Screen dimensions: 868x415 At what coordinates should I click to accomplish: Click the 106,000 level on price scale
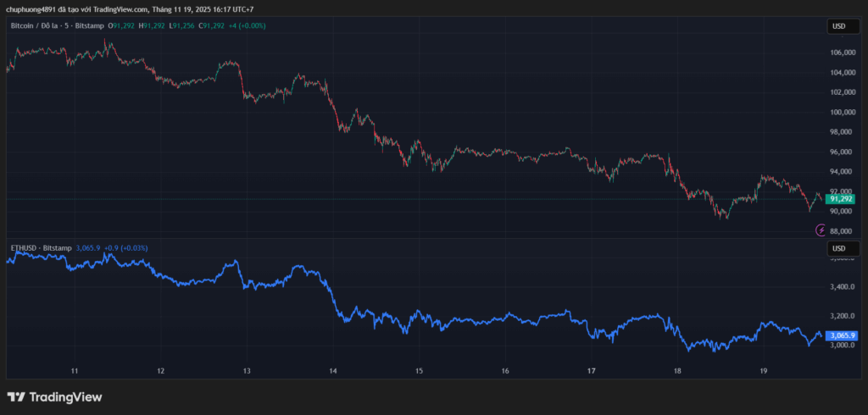842,53
